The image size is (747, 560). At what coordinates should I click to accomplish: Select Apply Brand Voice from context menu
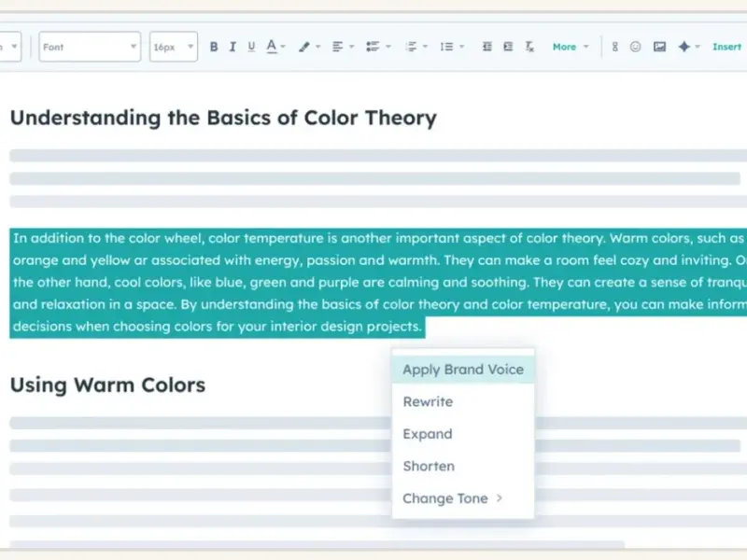pyautogui.click(x=462, y=370)
